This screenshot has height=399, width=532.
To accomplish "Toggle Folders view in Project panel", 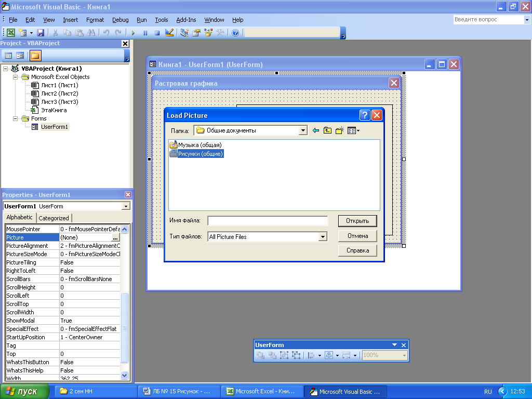I will point(35,55).
